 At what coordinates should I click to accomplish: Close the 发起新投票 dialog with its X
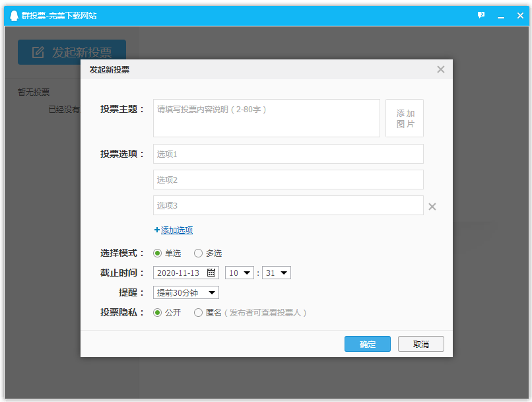(440, 69)
